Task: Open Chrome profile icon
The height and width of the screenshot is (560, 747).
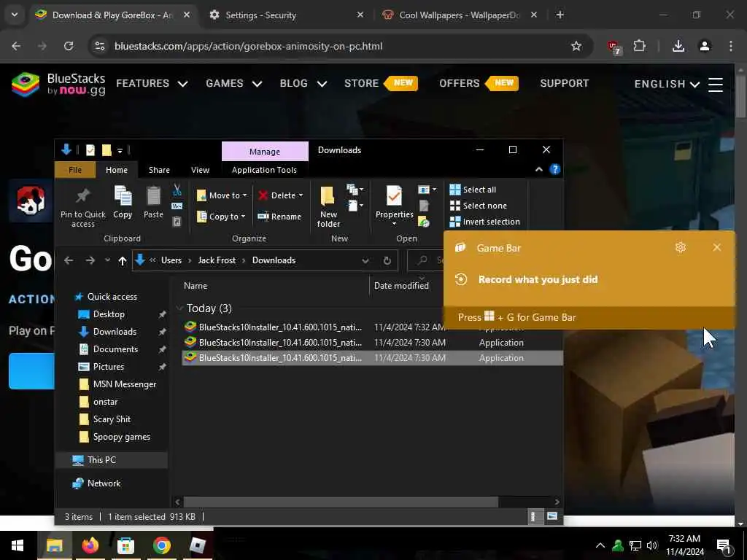Action: pos(705,46)
